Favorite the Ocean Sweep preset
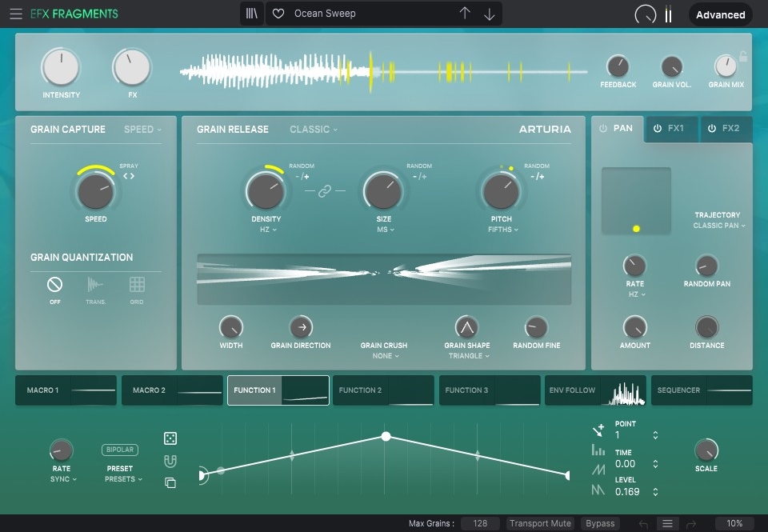Viewport: 768px width, 532px height. 278,14
